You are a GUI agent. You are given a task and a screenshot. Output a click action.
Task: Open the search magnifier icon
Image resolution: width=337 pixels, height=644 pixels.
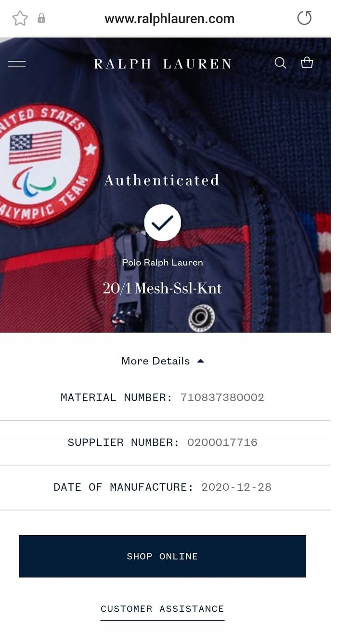click(x=280, y=63)
